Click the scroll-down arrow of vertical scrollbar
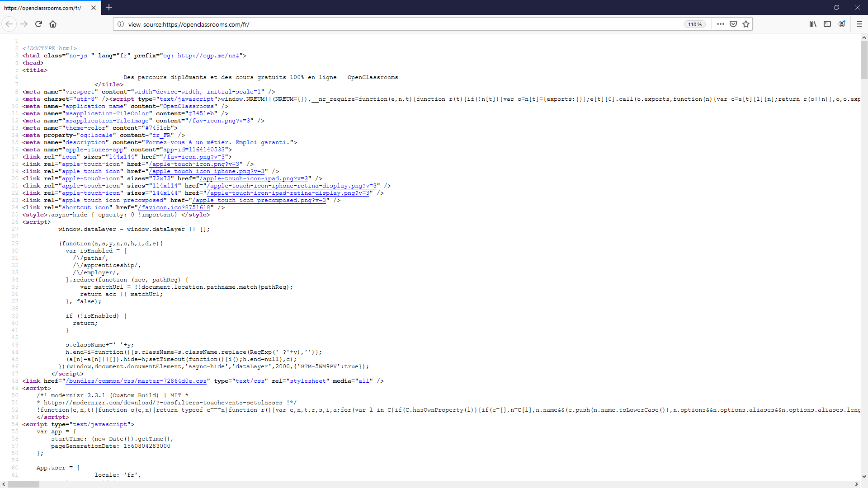This screenshot has width=868, height=488. pyautogui.click(x=864, y=476)
